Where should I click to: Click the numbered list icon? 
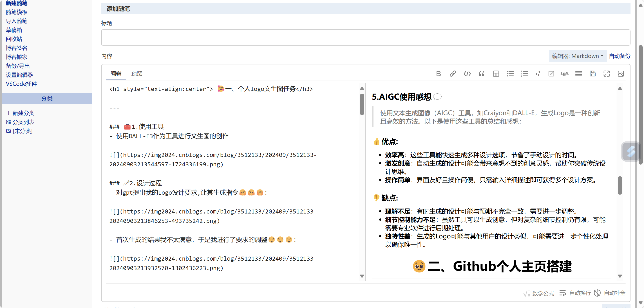[x=525, y=74]
